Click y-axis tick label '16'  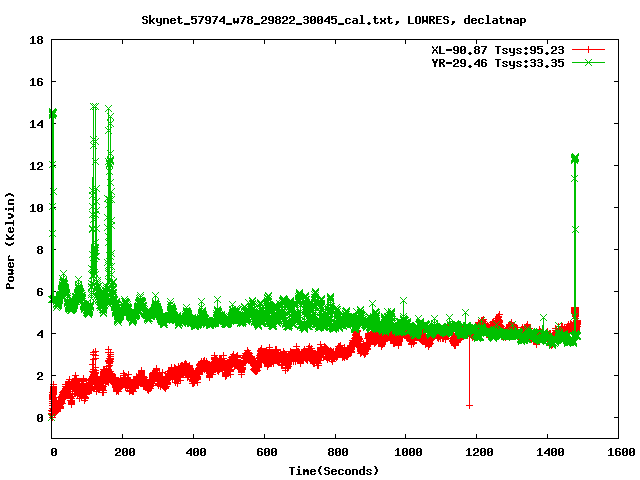(x=36, y=82)
